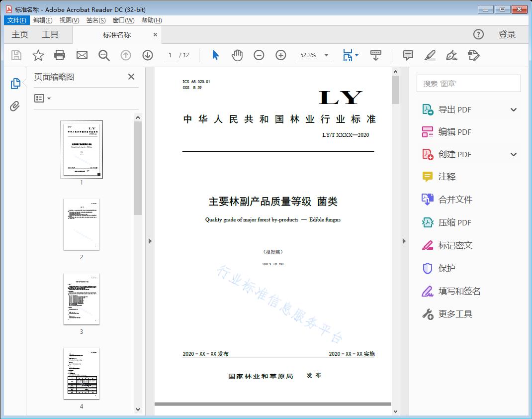Select the Hand pan tool
532x419 pixels.
[x=237, y=55]
